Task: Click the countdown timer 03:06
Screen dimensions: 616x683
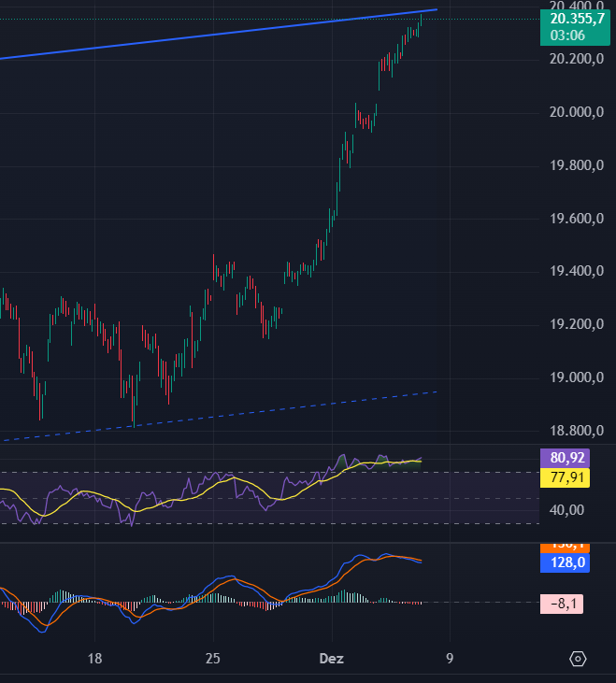Action: (x=567, y=36)
